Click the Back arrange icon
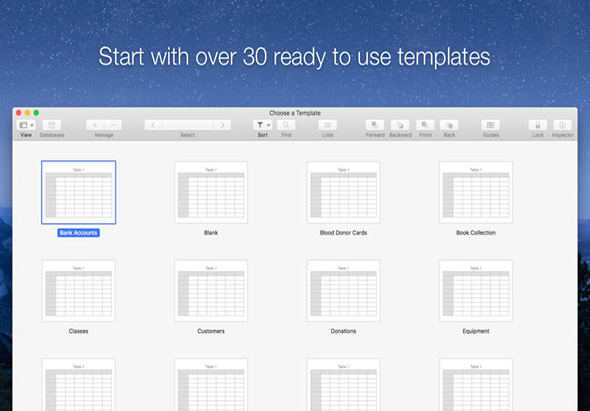This screenshot has width=590, height=411. [x=449, y=125]
